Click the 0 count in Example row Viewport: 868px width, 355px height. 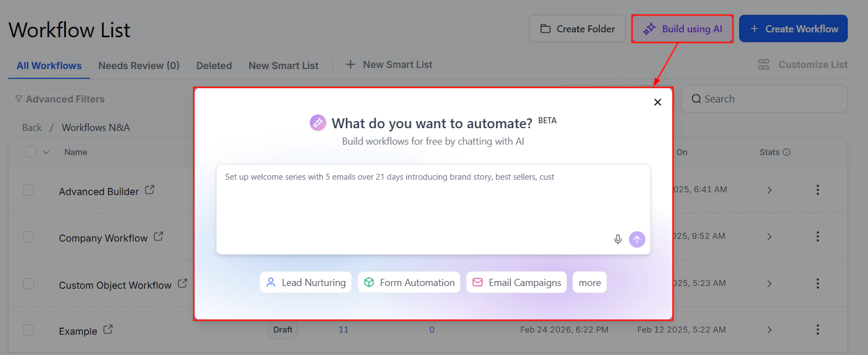[x=432, y=330]
